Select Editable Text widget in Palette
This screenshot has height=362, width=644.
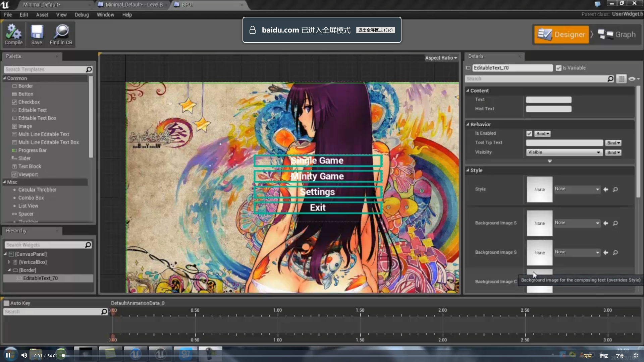tap(33, 110)
